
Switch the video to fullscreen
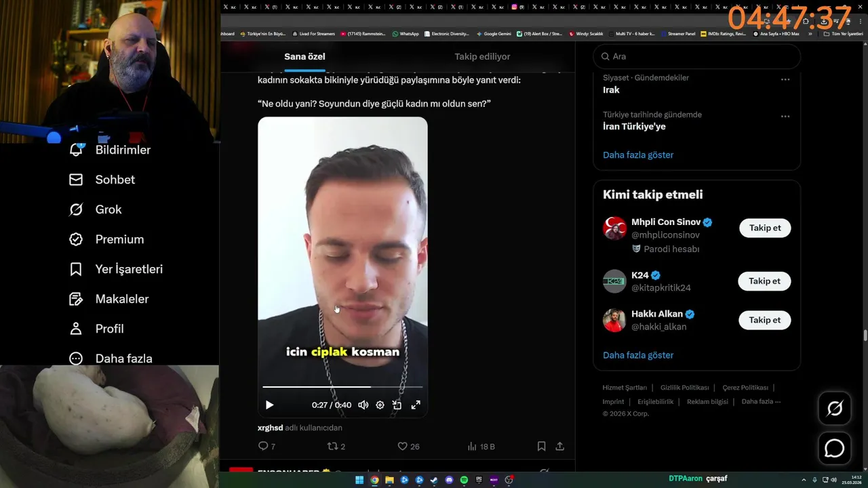tap(416, 405)
